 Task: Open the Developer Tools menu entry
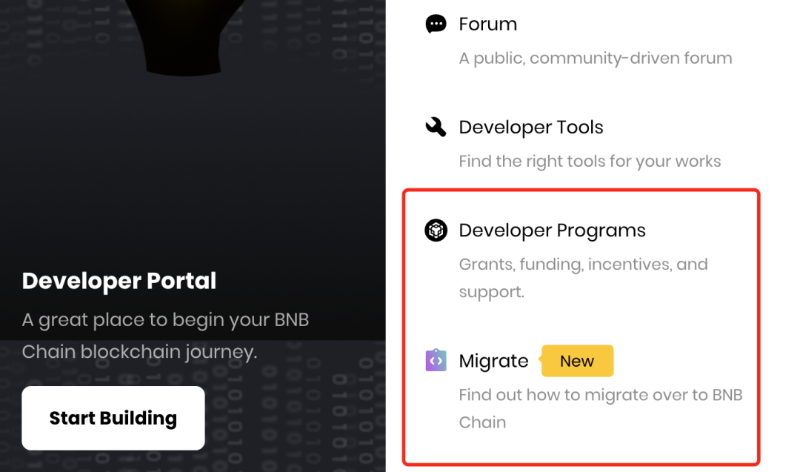click(x=530, y=127)
